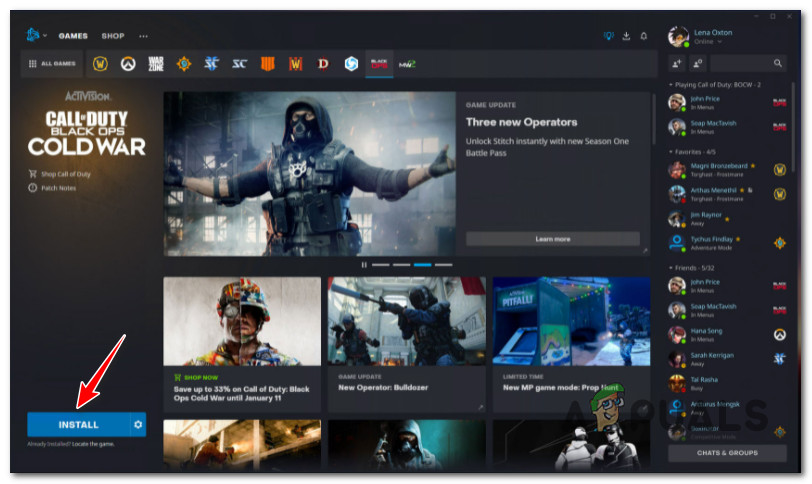Open the Diablo III game icon
The image size is (812, 484).
click(323, 63)
